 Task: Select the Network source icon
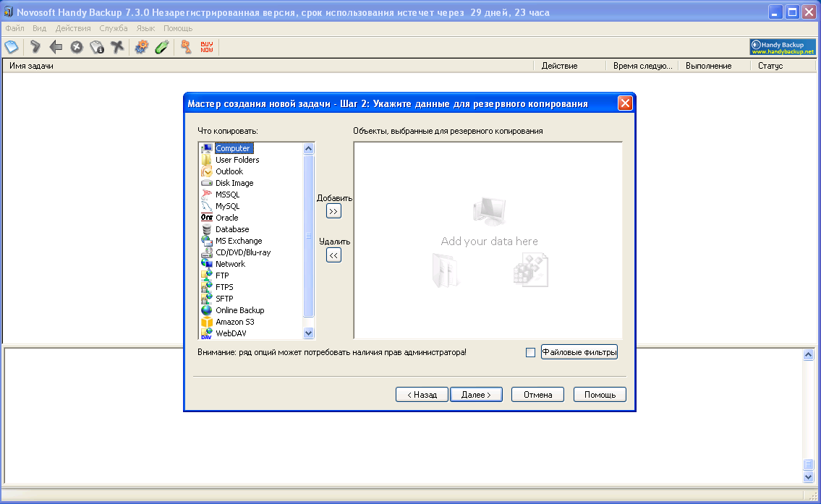pyautogui.click(x=207, y=263)
